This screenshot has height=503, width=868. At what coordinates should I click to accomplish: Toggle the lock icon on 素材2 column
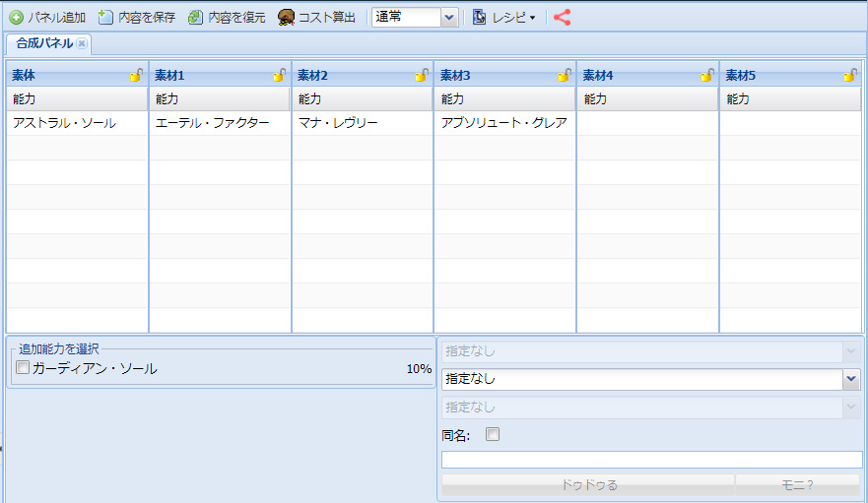click(422, 75)
